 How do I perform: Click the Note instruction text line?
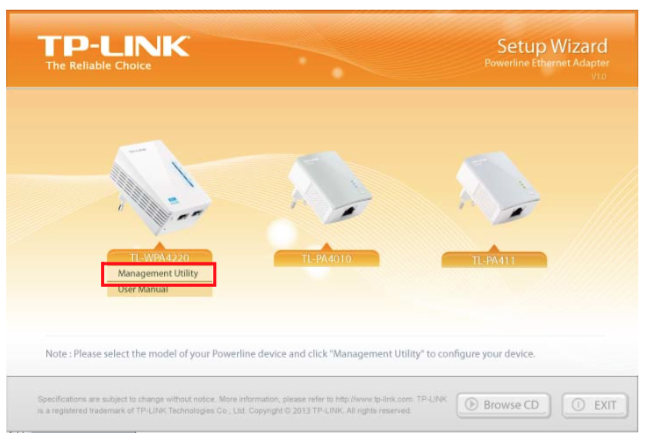(x=290, y=354)
